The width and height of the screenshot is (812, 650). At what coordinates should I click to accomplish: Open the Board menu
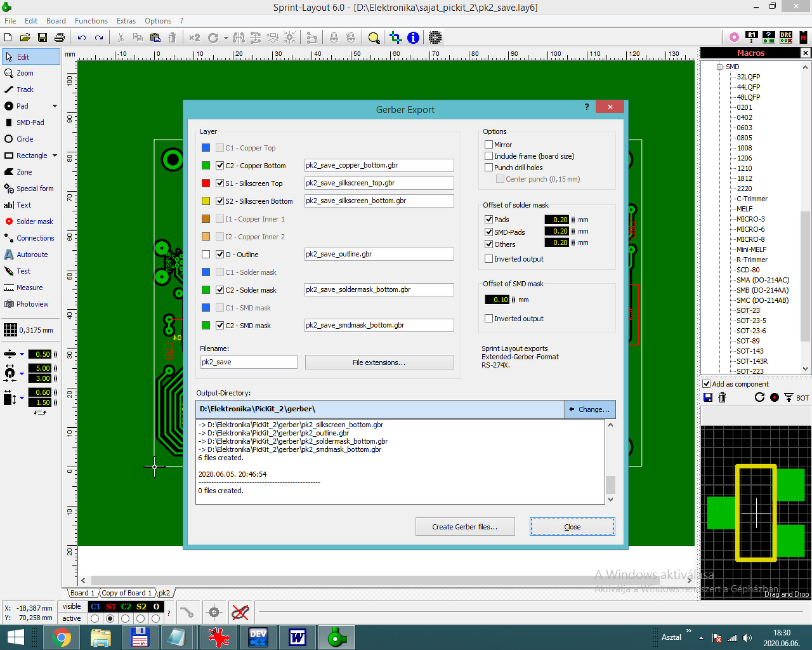pyautogui.click(x=56, y=21)
